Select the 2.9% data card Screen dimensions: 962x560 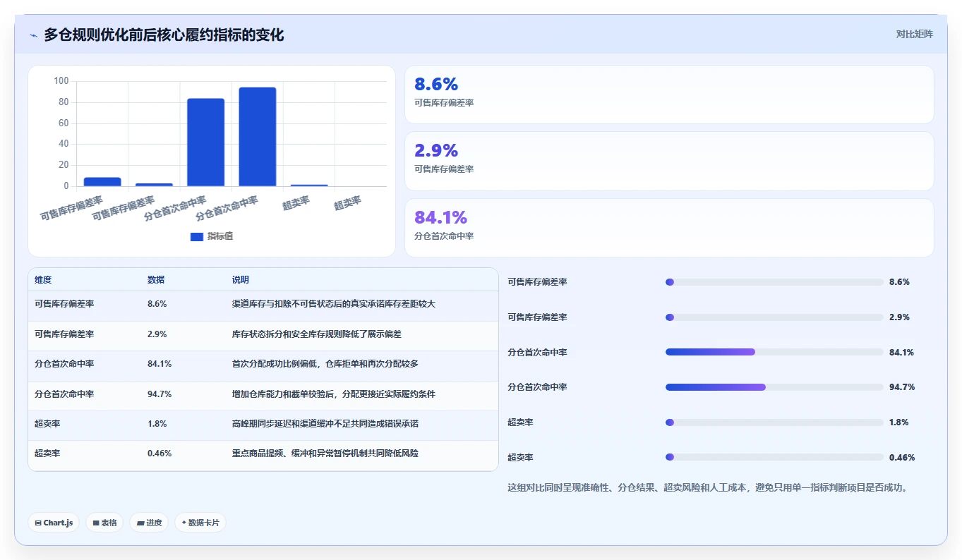(669, 161)
